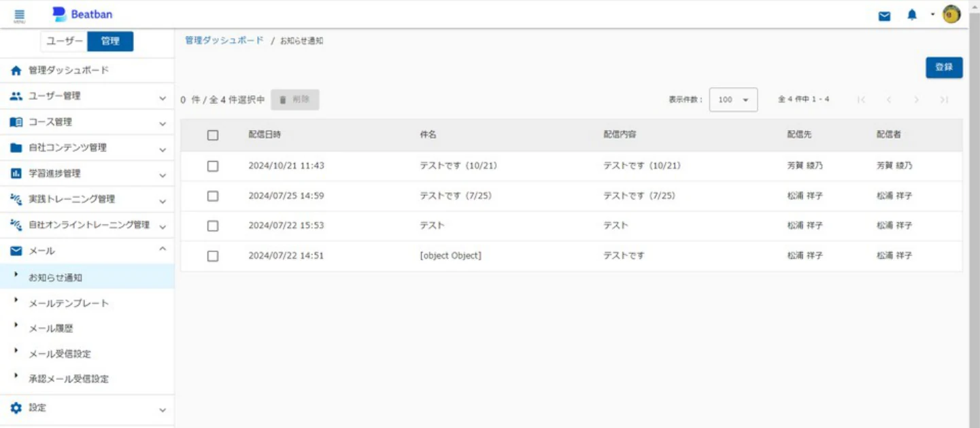Open the mail envelope icon in header
This screenshot has height=428, width=980.
(x=884, y=16)
